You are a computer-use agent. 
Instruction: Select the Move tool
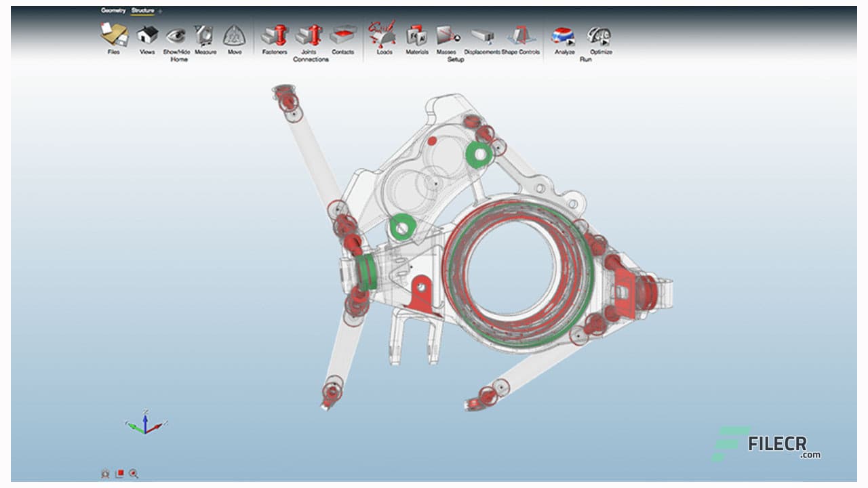(233, 37)
